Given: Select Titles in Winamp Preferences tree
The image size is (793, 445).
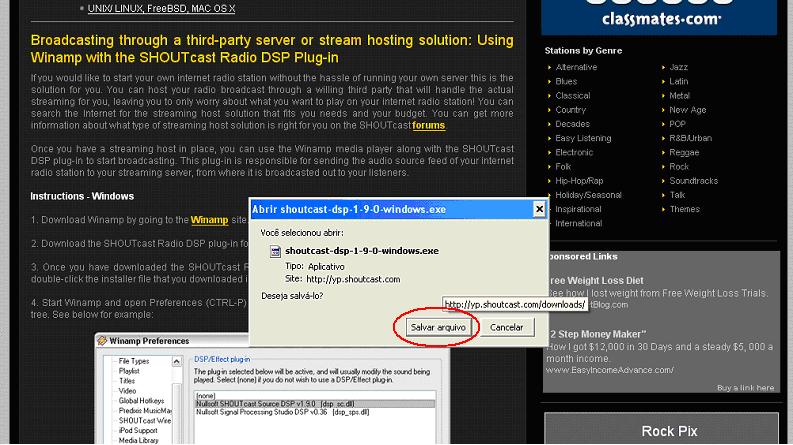Looking at the screenshot, I should pyautogui.click(x=126, y=381).
